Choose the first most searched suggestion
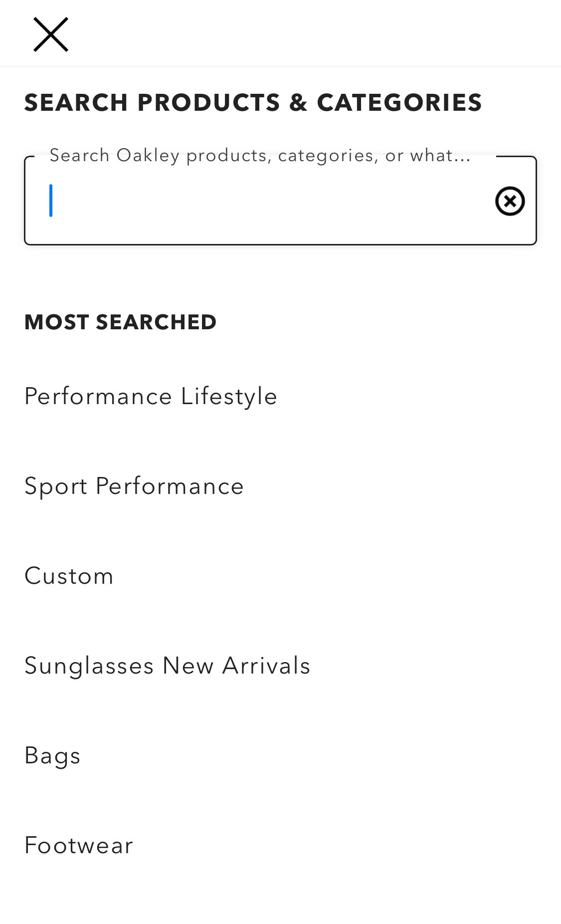 coord(151,396)
